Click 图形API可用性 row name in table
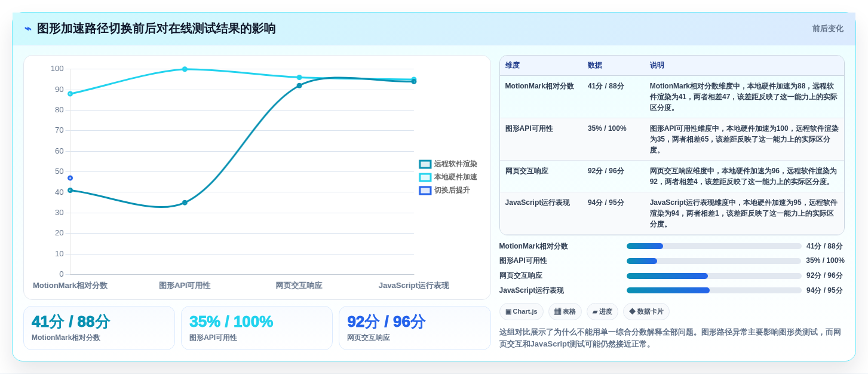The image size is (868, 374). [x=529, y=128]
